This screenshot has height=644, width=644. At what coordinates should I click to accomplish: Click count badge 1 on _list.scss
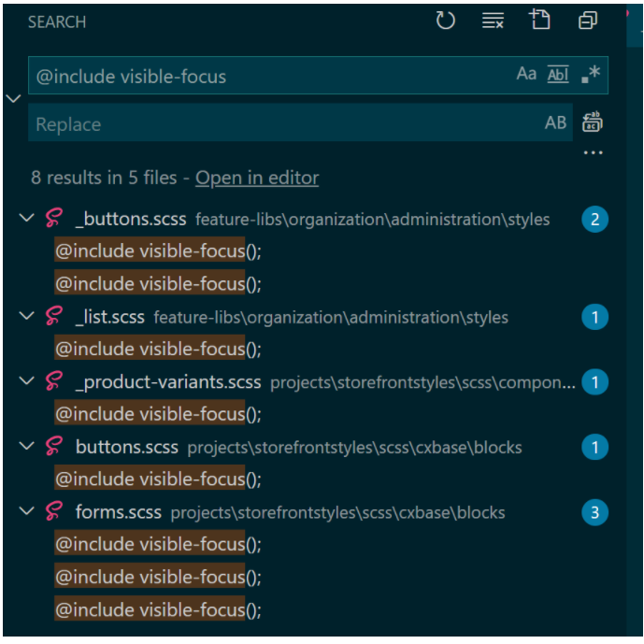click(x=594, y=317)
